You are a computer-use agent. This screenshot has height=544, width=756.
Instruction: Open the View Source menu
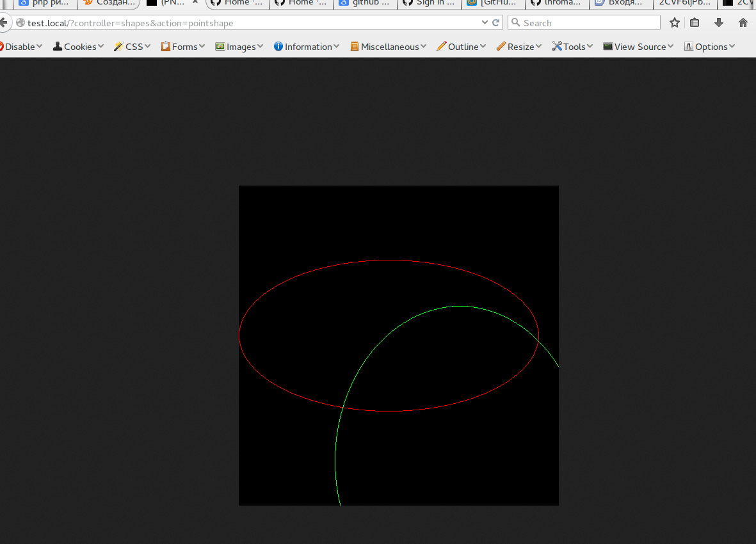pos(638,47)
